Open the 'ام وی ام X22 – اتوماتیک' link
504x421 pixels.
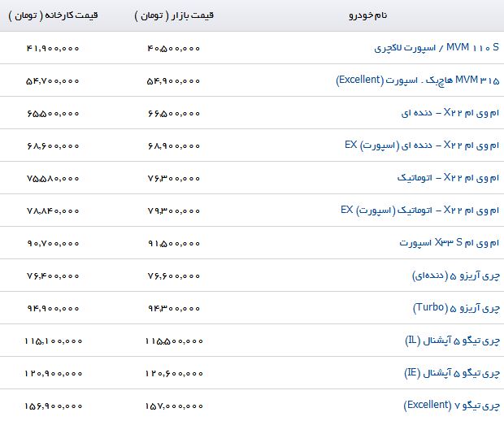coord(448,177)
